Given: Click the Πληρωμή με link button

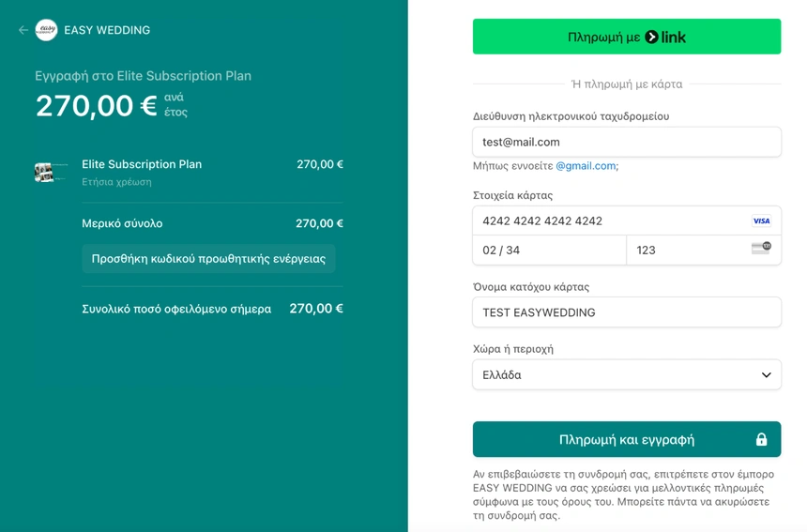Looking at the screenshot, I should coord(626,38).
